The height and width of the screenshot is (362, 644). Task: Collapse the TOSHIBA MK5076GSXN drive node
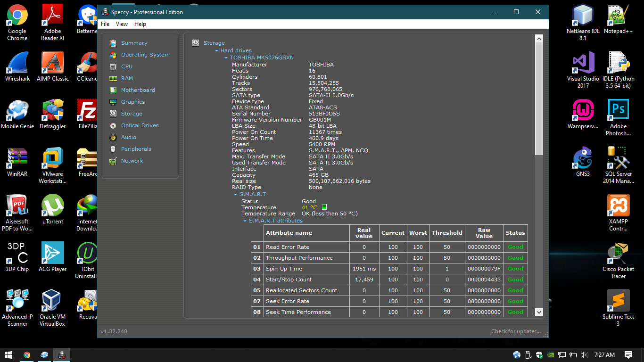[226, 58]
